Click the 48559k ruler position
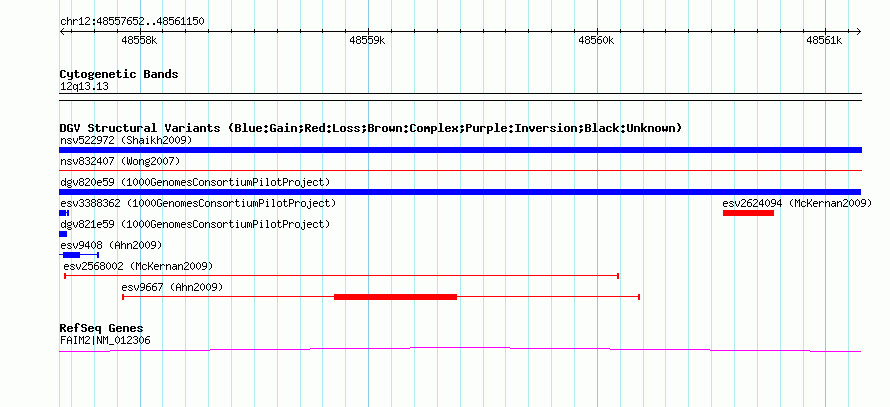This screenshot has height=407, width=890. (368, 41)
